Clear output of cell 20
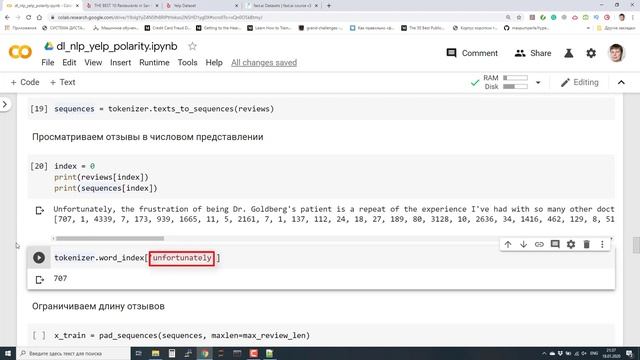640x360 pixels. pos(40,211)
